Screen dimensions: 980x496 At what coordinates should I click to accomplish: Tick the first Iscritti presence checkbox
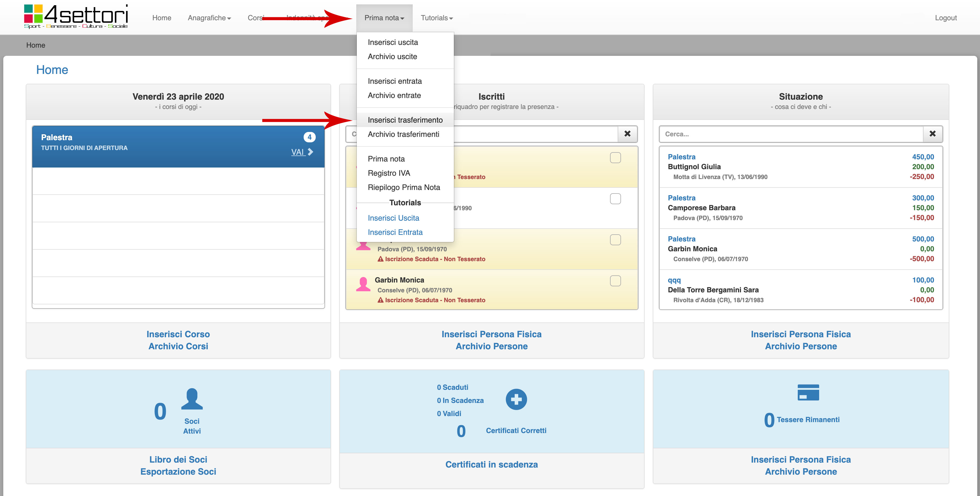(x=615, y=158)
